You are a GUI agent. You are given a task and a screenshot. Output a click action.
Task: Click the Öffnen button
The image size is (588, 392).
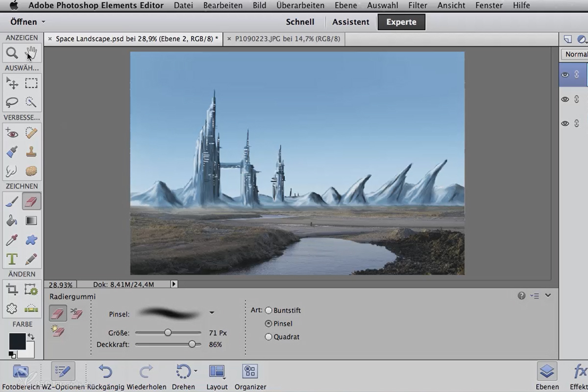tap(24, 22)
